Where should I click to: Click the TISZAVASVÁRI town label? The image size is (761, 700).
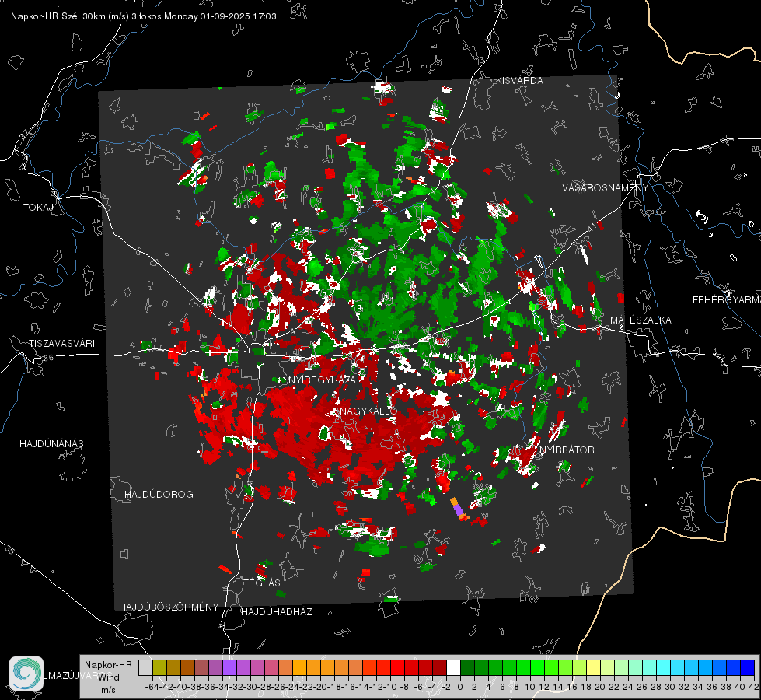point(62,344)
